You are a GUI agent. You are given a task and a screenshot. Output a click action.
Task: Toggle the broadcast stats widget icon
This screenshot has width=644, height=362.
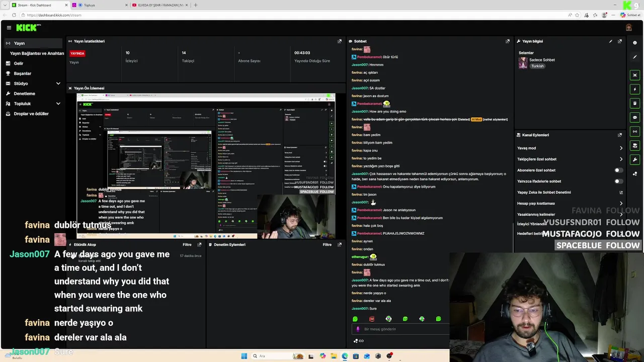635,131
